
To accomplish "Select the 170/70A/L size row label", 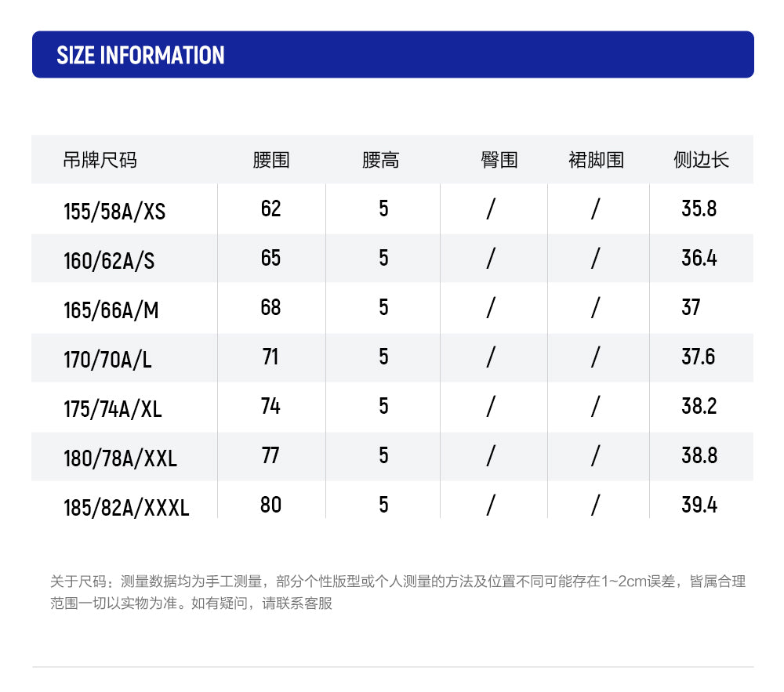I will click(x=107, y=360).
